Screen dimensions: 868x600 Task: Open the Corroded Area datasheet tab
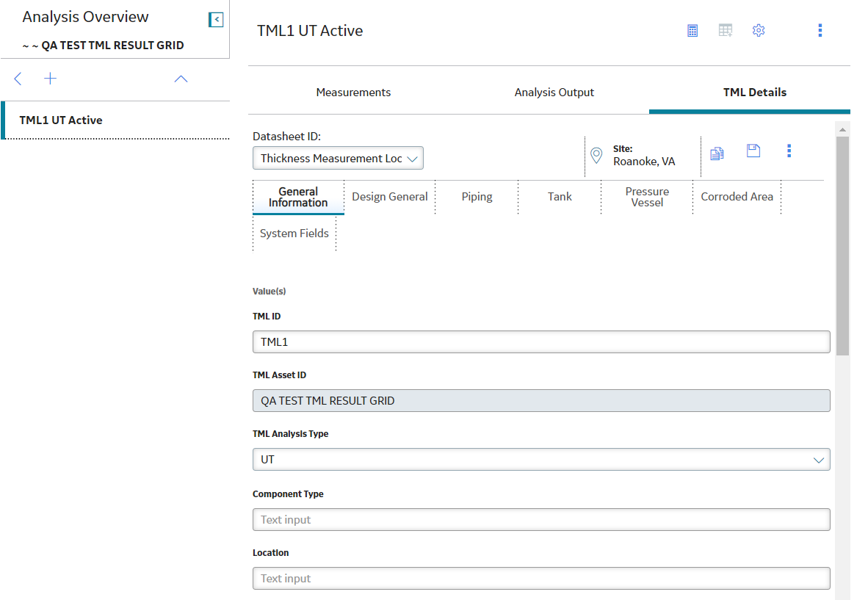tap(737, 197)
